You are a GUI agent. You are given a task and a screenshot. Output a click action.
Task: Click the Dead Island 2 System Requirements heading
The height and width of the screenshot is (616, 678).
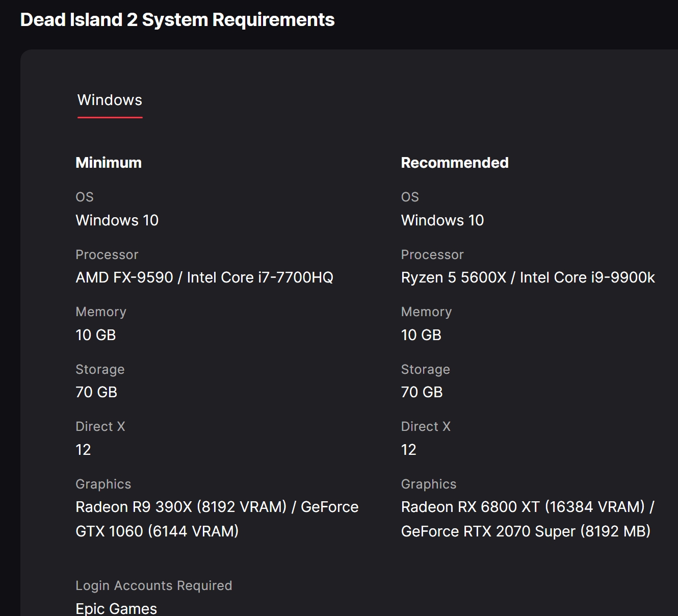point(177,19)
